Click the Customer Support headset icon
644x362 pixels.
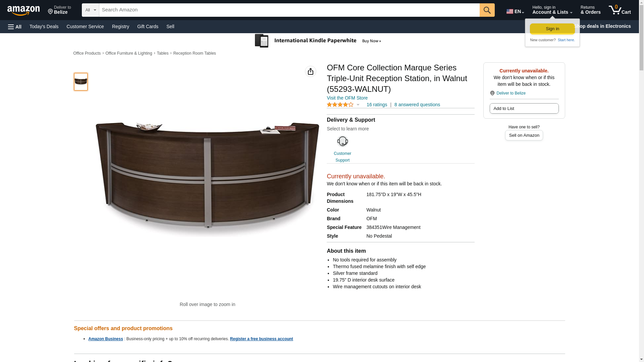click(342, 141)
